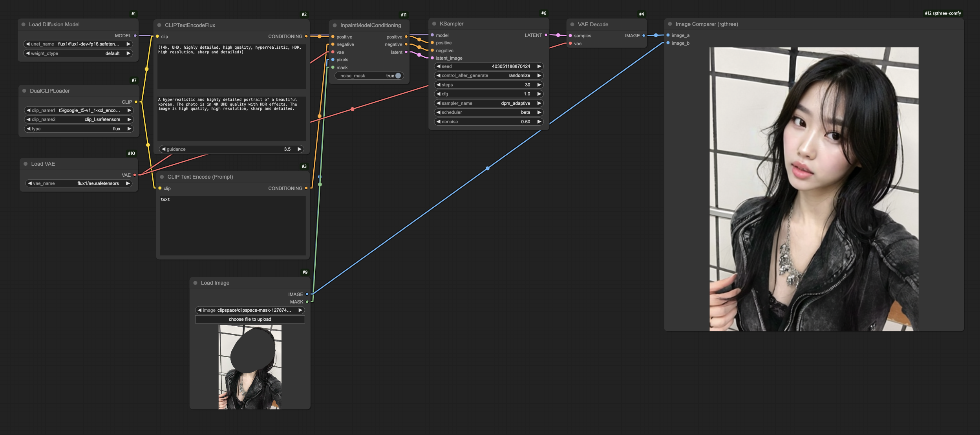Image resolution: width=980 pixels, height=435 pixels.
Task: Click the image_b input port
Action: point(668,43)
